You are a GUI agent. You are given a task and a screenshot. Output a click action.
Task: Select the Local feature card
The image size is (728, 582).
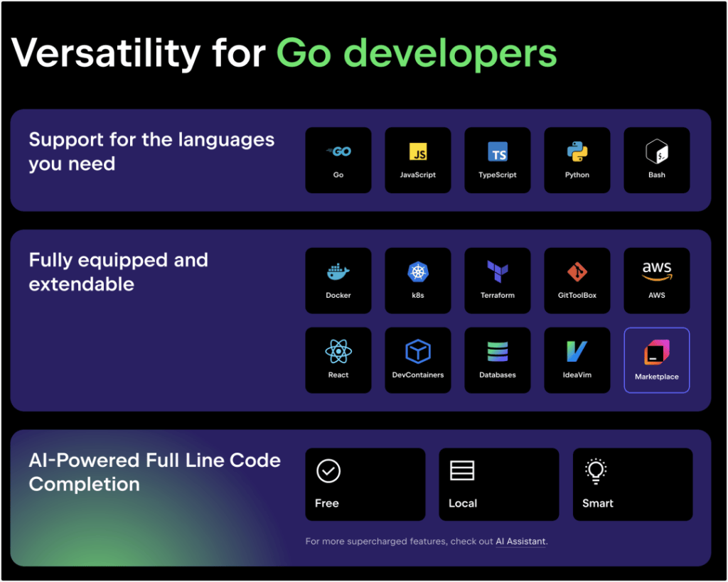tap(498, 484)
